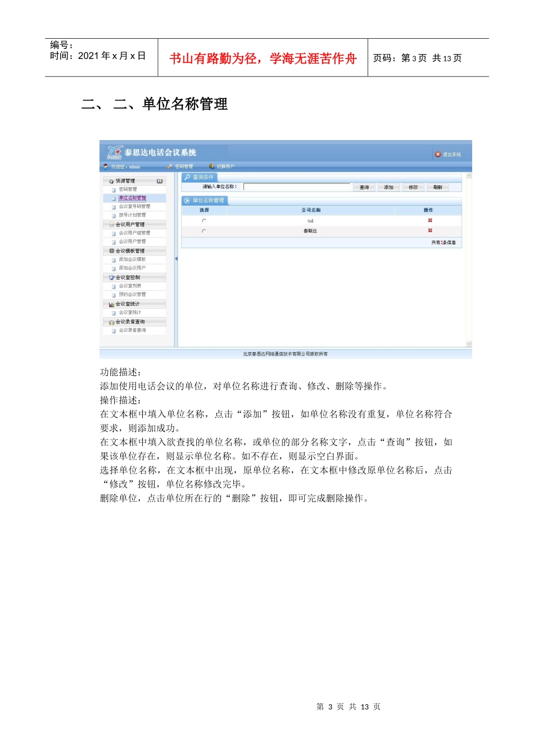Delete the tsd company row
The height and width of the screenshot is (756, 534).
pyautogui.click(x=430, y=220)
